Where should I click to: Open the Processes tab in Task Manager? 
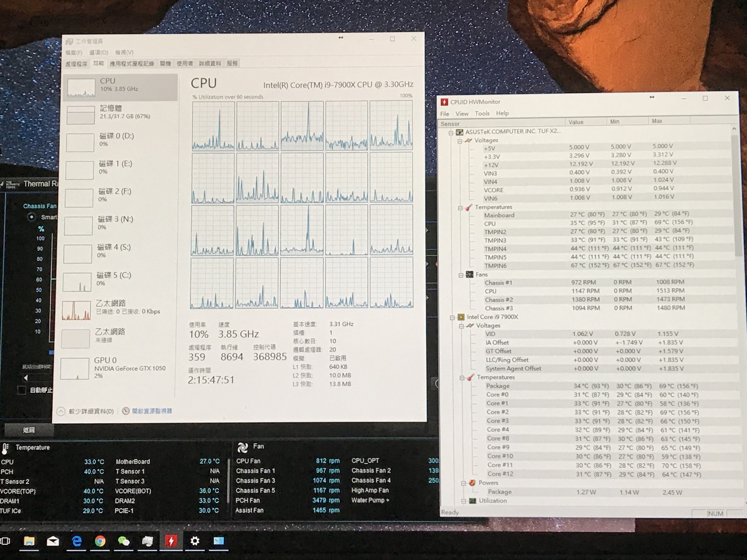[76, 64]
